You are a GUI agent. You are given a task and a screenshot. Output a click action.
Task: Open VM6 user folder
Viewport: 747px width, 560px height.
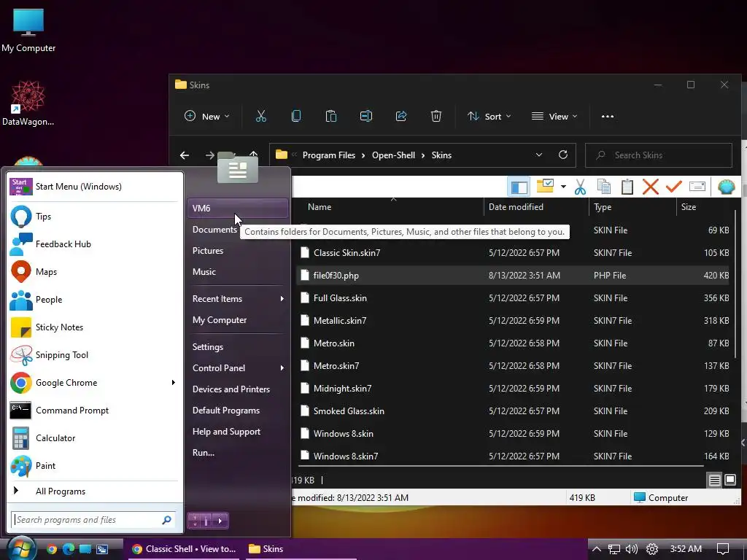(x=238, y=208)
